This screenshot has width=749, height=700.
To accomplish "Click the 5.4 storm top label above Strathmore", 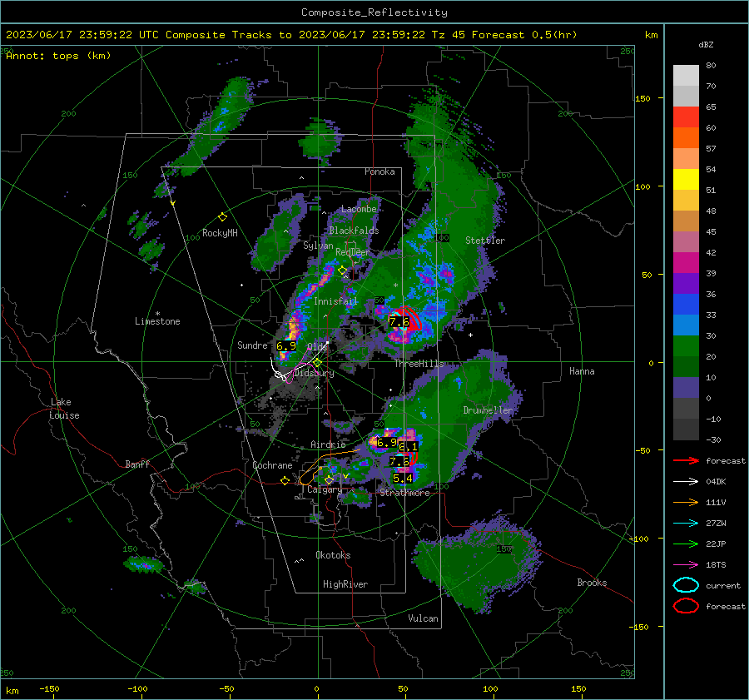I will click(402, 479).
